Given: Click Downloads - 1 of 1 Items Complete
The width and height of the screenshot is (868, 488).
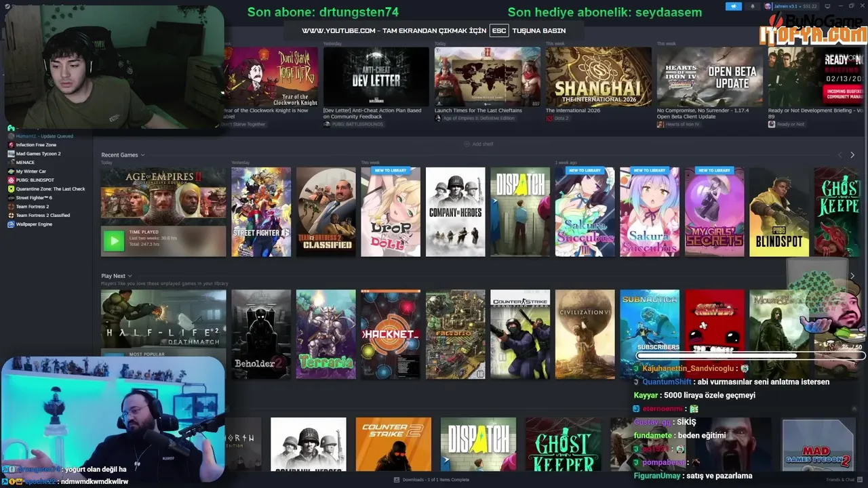Looking at the screenshot, I should 435,480.
